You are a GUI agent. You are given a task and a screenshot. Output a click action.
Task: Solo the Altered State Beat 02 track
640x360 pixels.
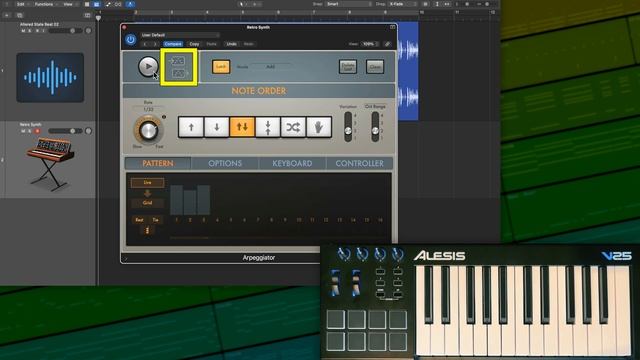point(30,31)
